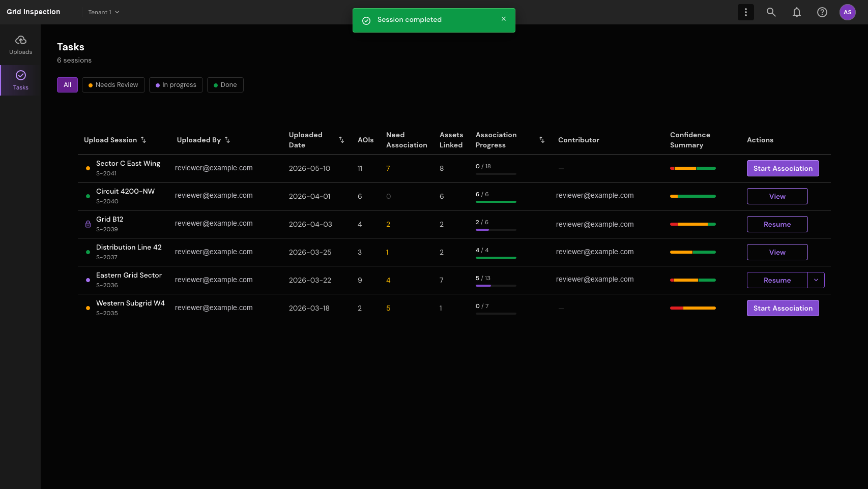Expand the Tenant 1 dropdown
Image resolution: width=868 pixels, height=489 pixels.
pos(104,12)
